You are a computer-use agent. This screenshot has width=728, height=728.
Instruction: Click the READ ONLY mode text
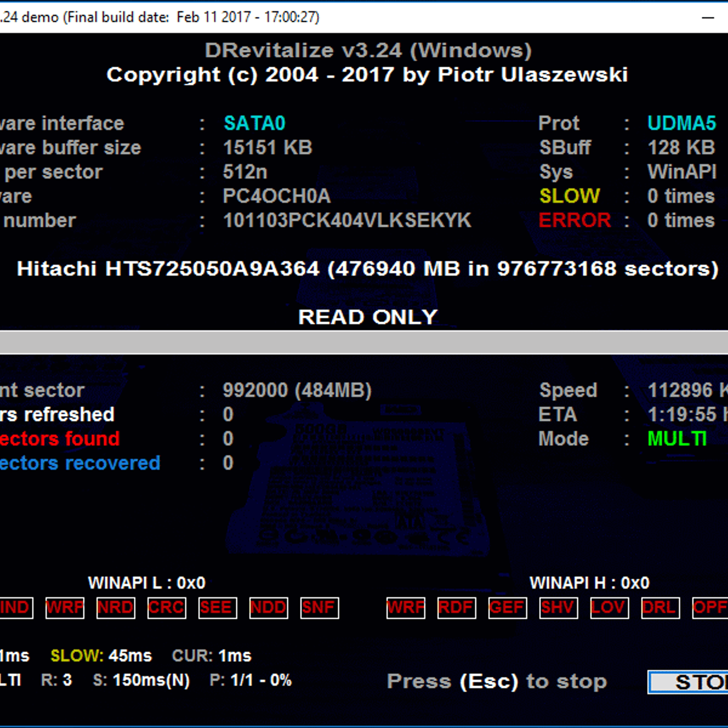(x=368, y=317)
